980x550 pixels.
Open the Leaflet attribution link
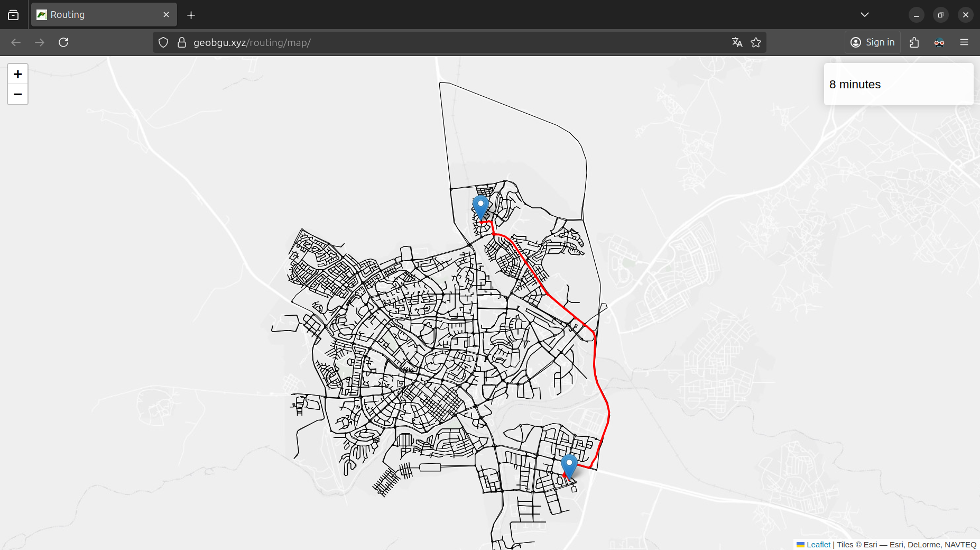[x=818, y=545]
